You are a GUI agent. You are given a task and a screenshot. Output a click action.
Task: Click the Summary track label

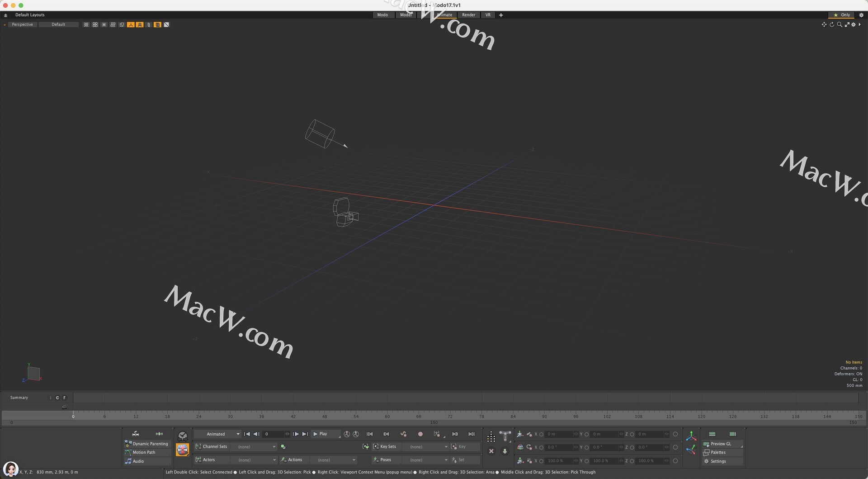click(19, 398)
